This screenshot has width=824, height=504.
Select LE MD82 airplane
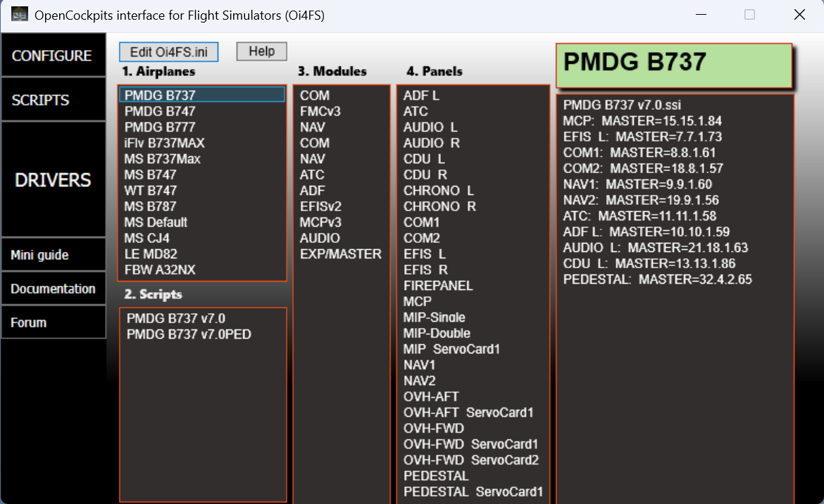tap(151, 253)
